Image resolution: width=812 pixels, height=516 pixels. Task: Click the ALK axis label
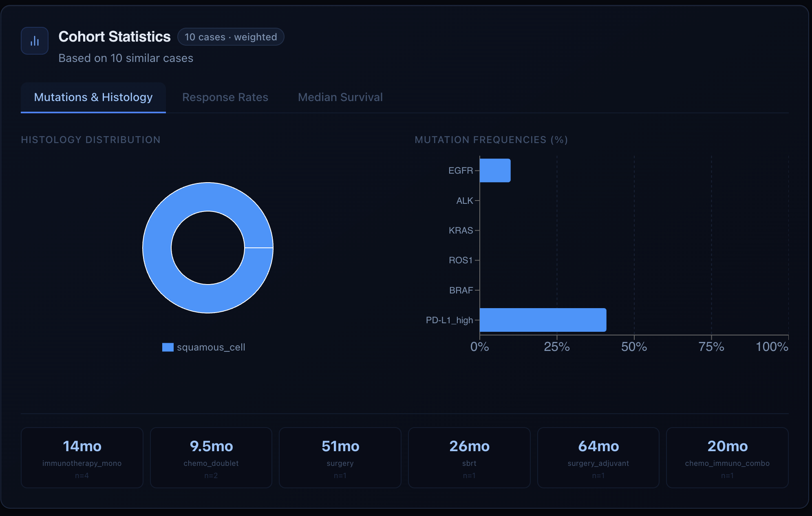click(464, 201)
